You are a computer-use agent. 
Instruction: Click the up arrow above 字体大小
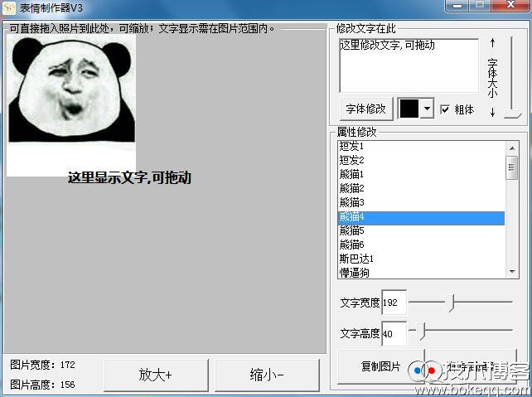[x=491, y=42]
